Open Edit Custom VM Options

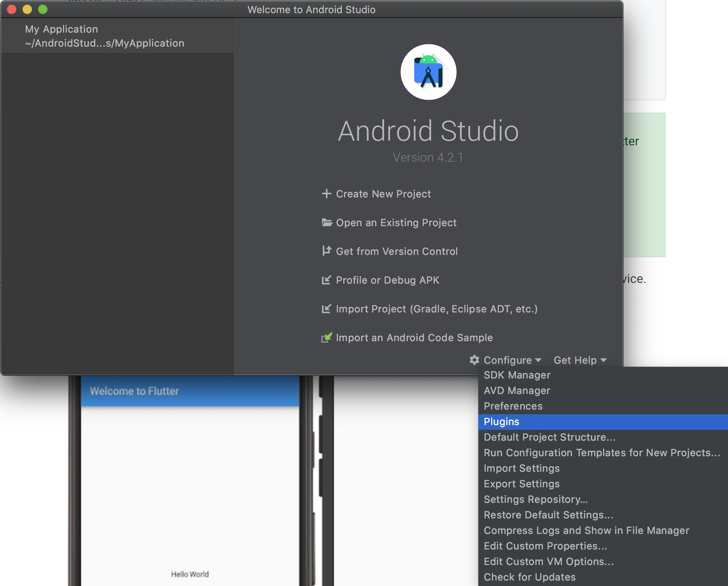click(603, 562)
